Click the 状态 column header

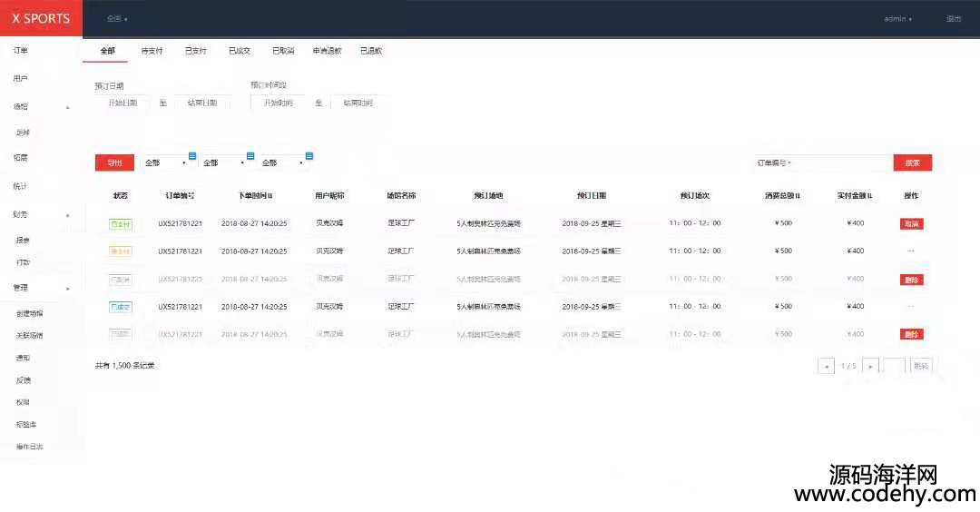(121, 196)
